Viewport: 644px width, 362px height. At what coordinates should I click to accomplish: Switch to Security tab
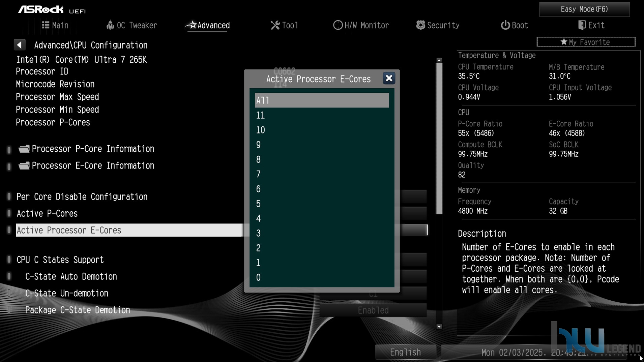pos(438,25)
